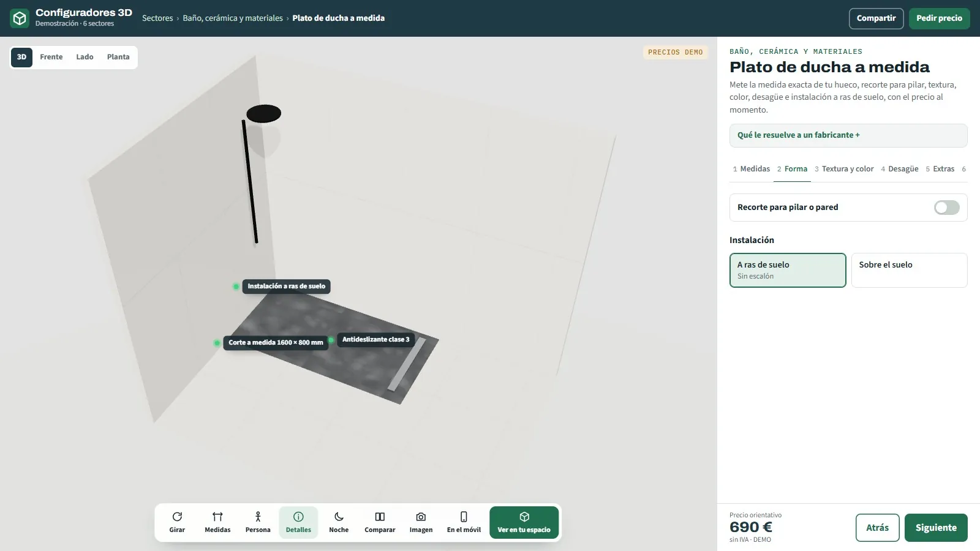Open step 3 Textura y color
The height and width of the screenshot is (551, 980).
pos(844,169)
